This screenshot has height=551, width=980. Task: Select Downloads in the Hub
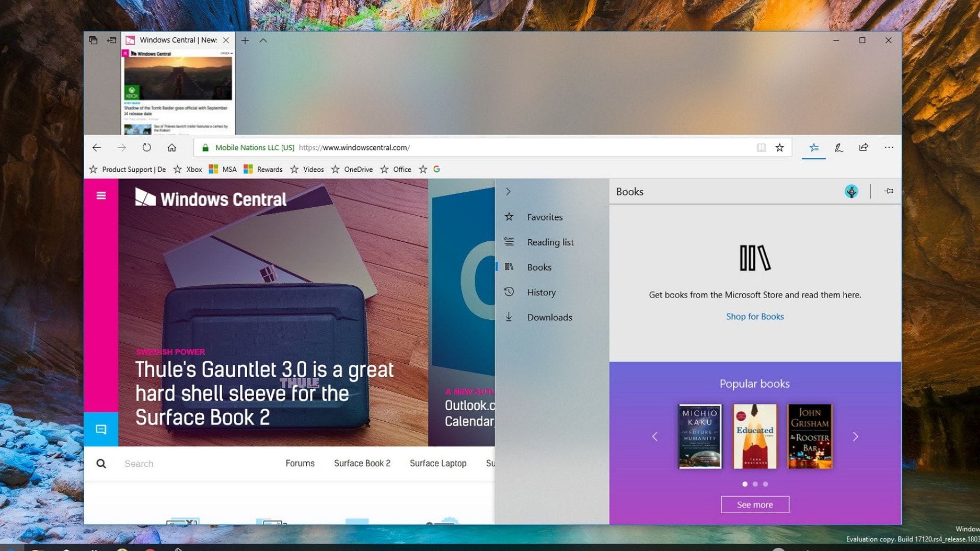tap(552, 317)
